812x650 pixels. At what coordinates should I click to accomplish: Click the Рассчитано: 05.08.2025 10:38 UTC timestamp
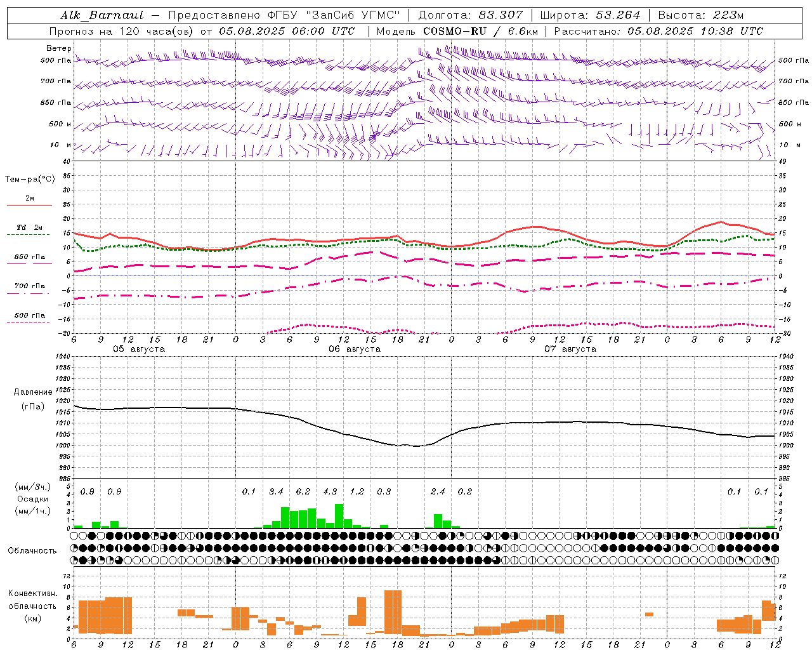pos(658,31)
